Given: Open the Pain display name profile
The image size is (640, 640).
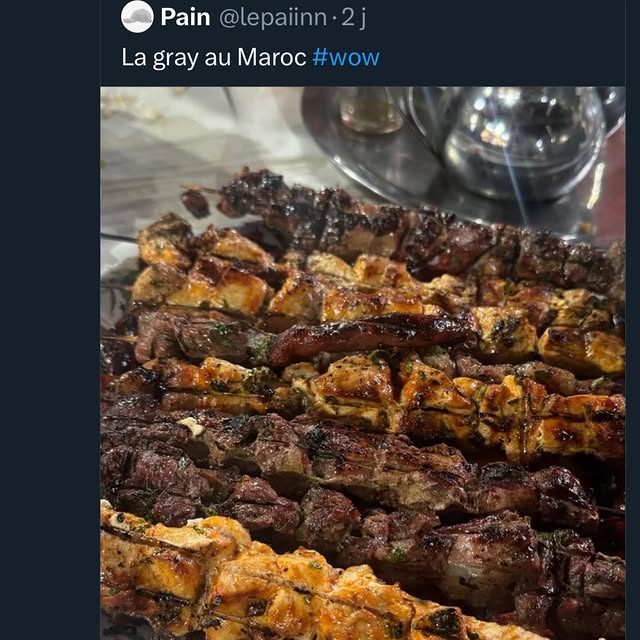Looking at the screenshot, I should (x=185, y=17).
